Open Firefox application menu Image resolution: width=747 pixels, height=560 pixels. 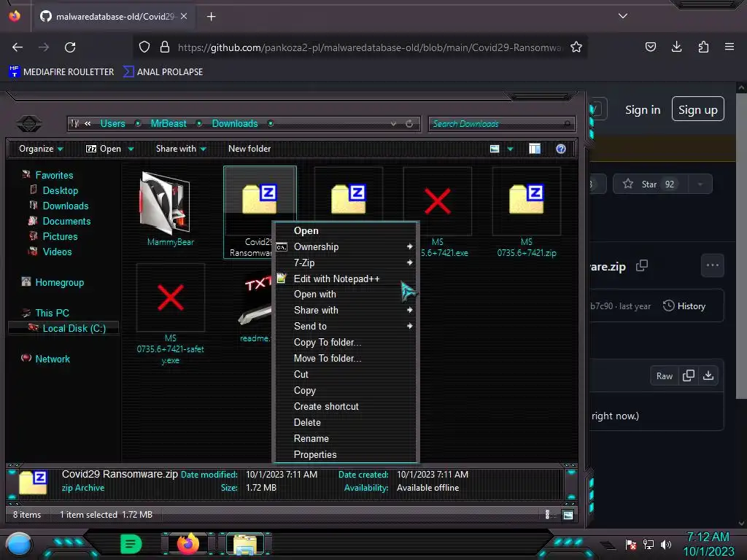click(729, 47)
